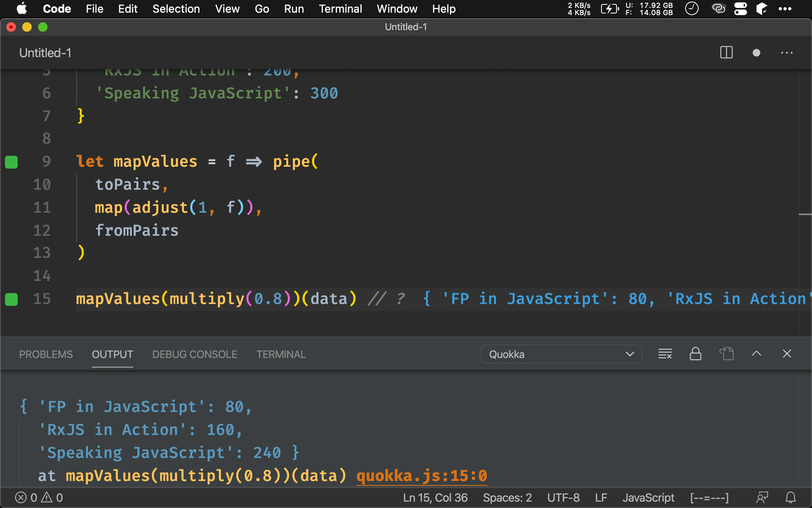Maximize the panel with the chevron-up icon
Image resolution: width=812 pixels, height=508 pixels.
[756, 353]
